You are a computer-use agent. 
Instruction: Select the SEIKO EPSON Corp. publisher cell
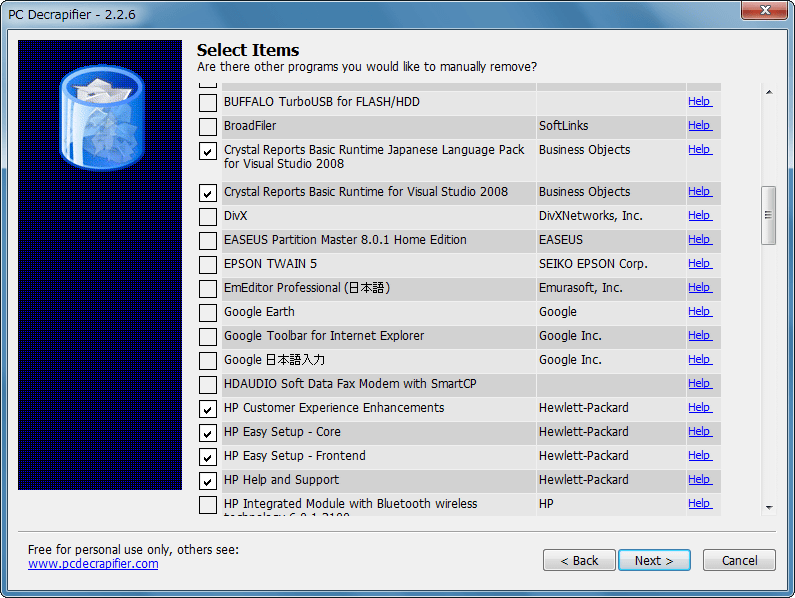point(611,265)
